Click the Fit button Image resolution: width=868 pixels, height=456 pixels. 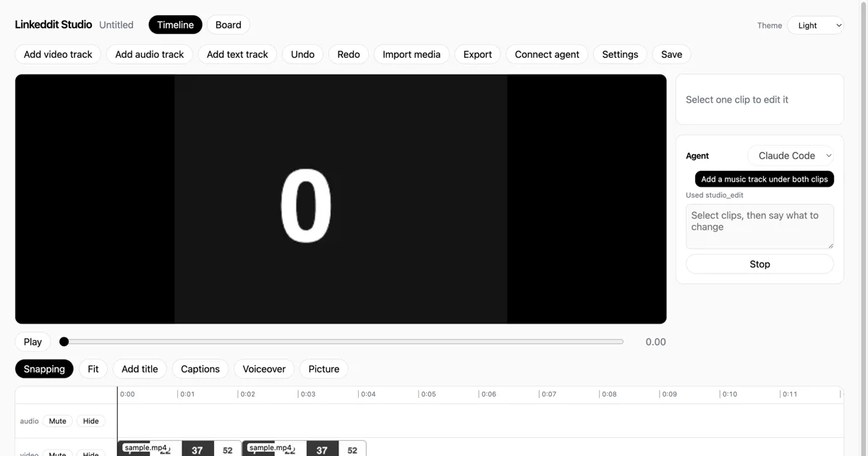pos(93,369)
